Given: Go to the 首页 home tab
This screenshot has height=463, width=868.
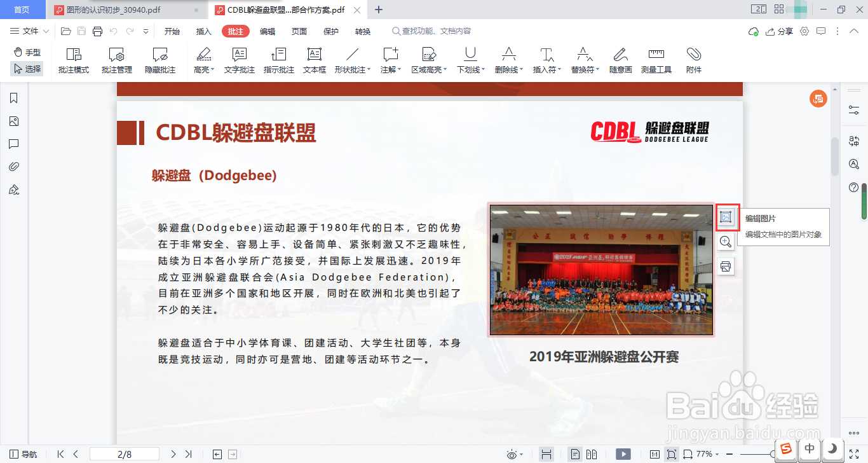Looking at the screenshot, I should coord(22,10).
